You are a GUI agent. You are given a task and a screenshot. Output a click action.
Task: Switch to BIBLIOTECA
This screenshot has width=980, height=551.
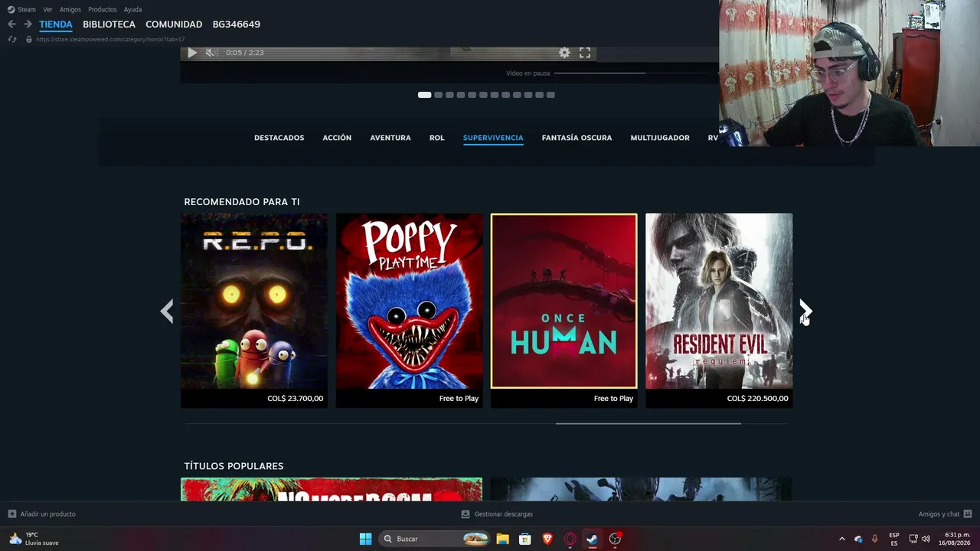[x=109, y=24]
